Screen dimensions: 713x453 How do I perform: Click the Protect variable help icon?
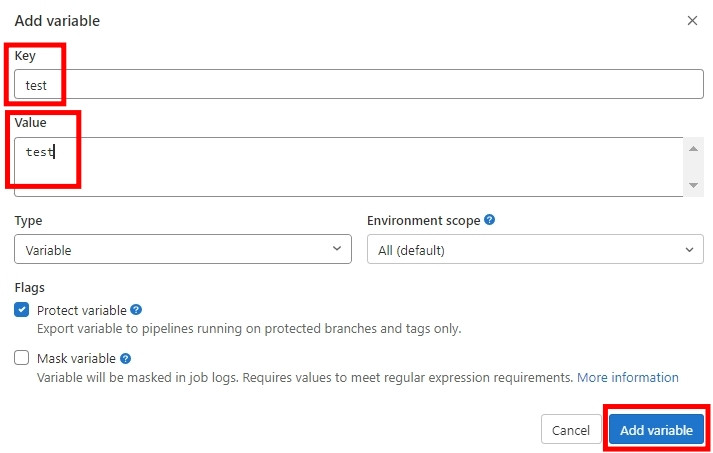[x=136, y=310]
